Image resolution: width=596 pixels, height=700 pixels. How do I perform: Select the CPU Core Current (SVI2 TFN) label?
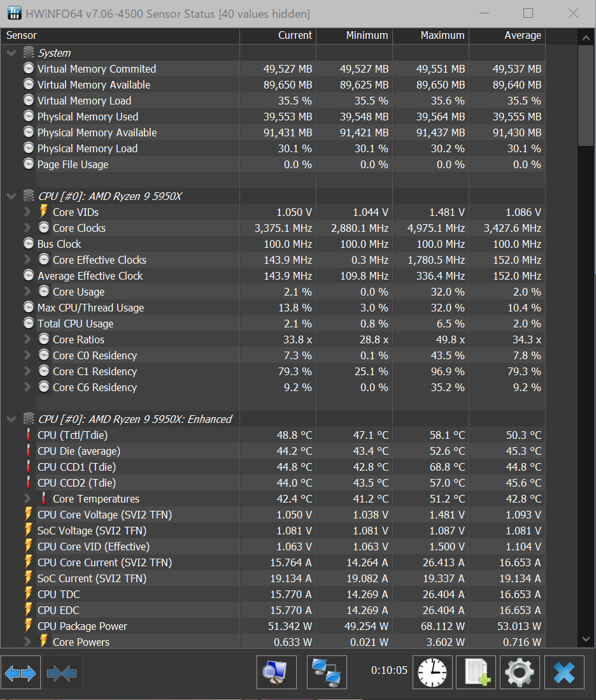(x=105, y=562)
